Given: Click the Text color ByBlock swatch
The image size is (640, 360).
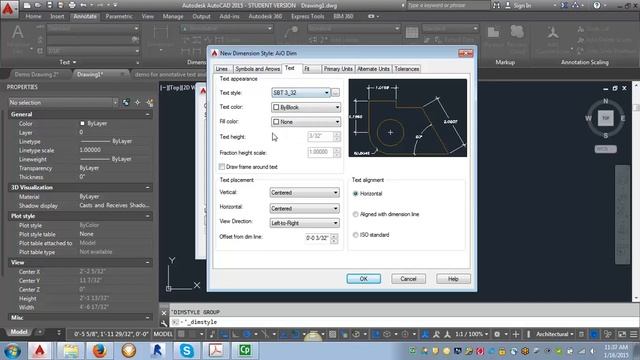Looking at the screenshot, I should point(276,107).
